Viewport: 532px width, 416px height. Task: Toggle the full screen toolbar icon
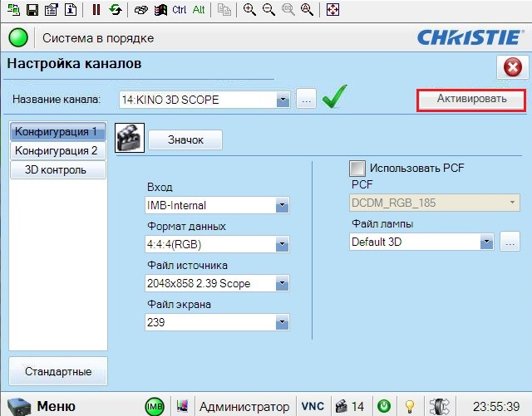(332, 9)
